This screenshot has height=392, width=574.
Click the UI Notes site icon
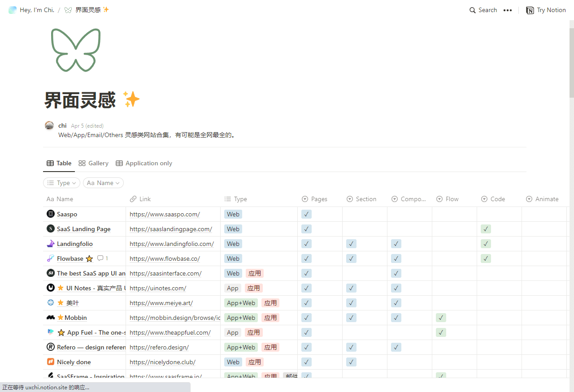click(50, 288)
